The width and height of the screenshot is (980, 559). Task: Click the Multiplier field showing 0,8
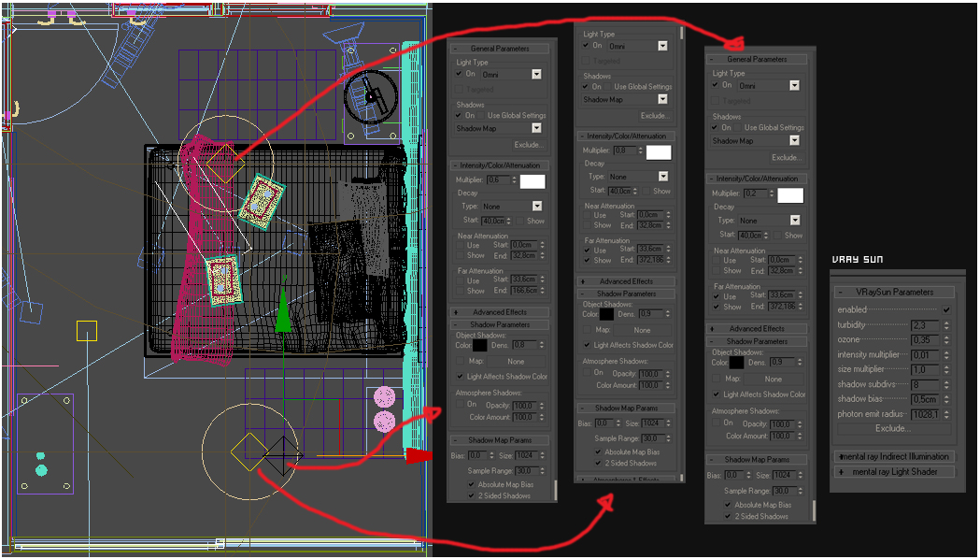pyautogui.click(x=626, y=150)
